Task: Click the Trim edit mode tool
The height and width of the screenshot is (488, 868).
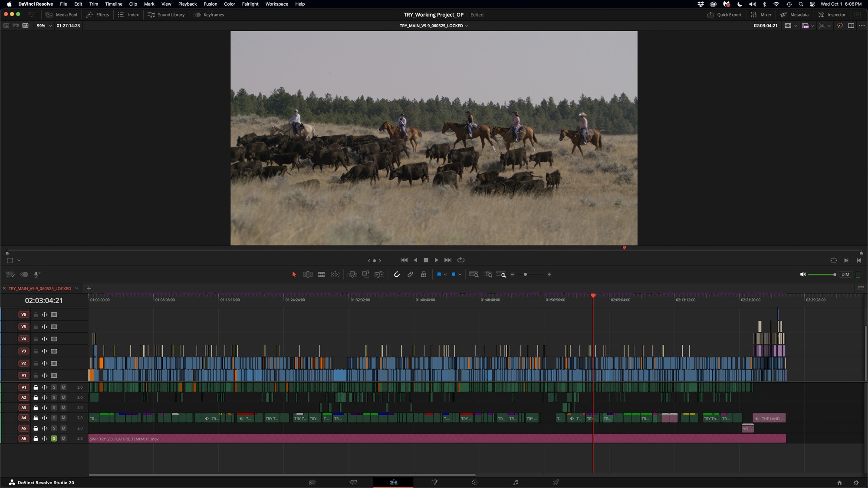Action: (308, 275)
